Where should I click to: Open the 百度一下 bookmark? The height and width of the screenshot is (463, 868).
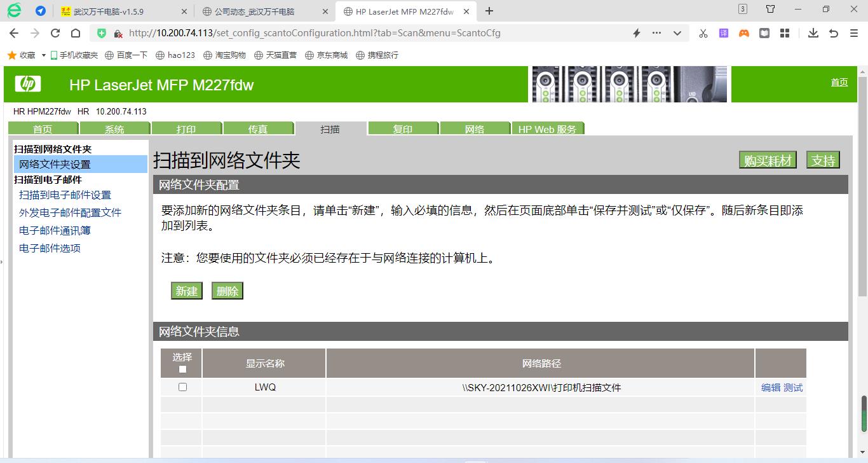click(x=126, y=55)
